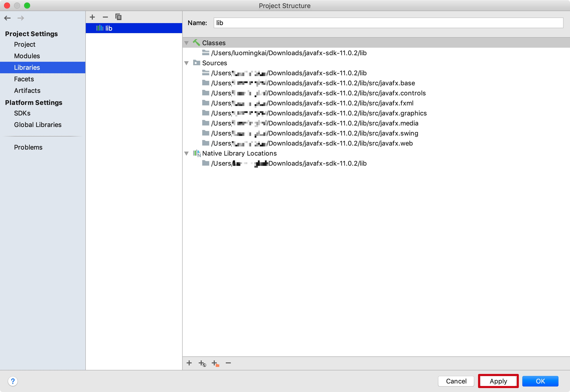The image size is (570, 392).
Task: Add a new library with the plus icon
Action: click(x=92, y=17)
